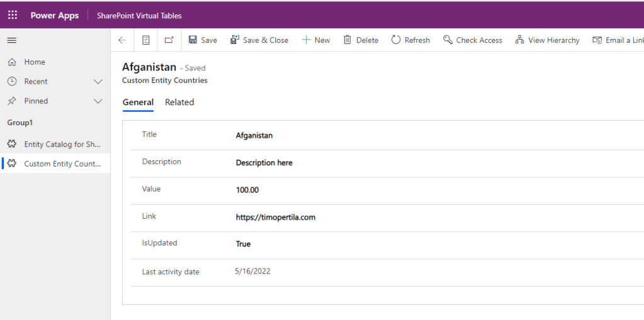The height and width of the screenshot is (320, 644).
Task: Expand the Recent section chevron
Action: [98, 82]
